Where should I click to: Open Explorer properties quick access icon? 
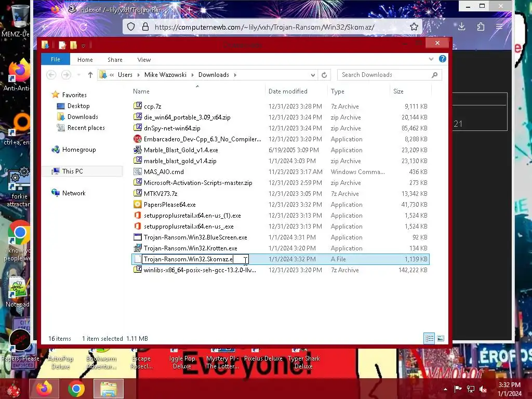(62, 45)
